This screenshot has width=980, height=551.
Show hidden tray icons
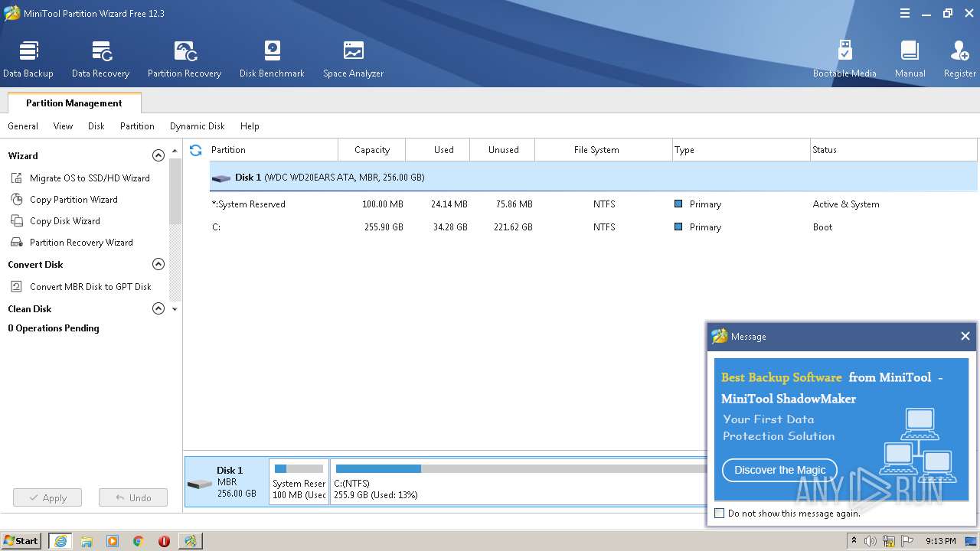pos(854,541)
